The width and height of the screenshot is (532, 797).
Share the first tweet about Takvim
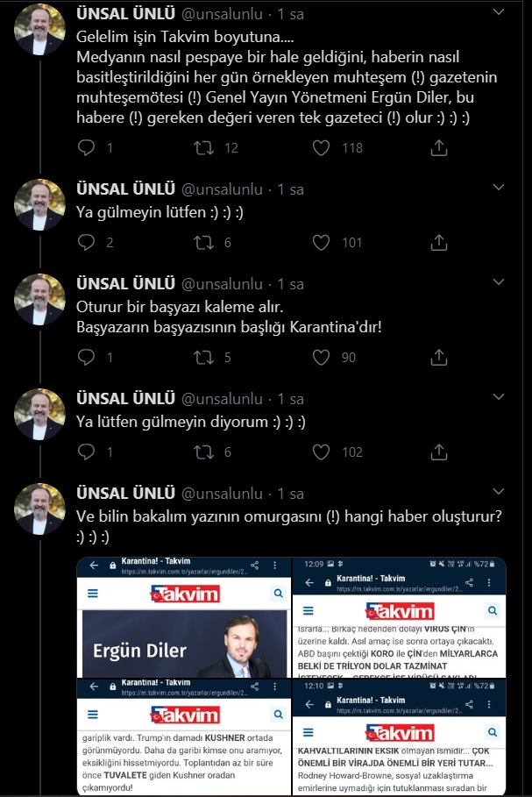pyautogui.click(x=439, y=148)
